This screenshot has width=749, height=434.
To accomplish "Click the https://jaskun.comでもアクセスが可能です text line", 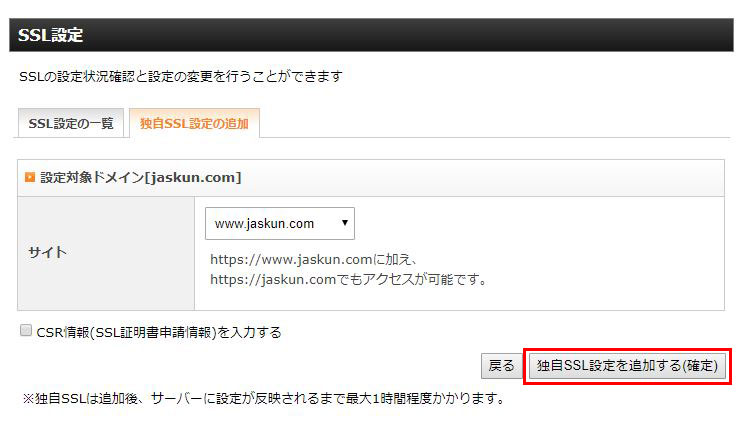I will [x=348, y=279].
